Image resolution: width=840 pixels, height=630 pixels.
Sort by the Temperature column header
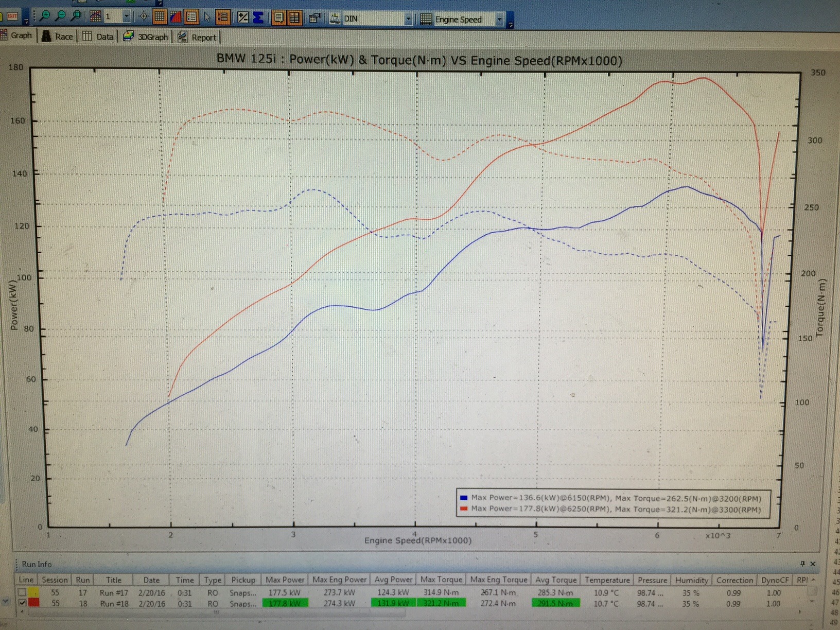click(607, 580)
